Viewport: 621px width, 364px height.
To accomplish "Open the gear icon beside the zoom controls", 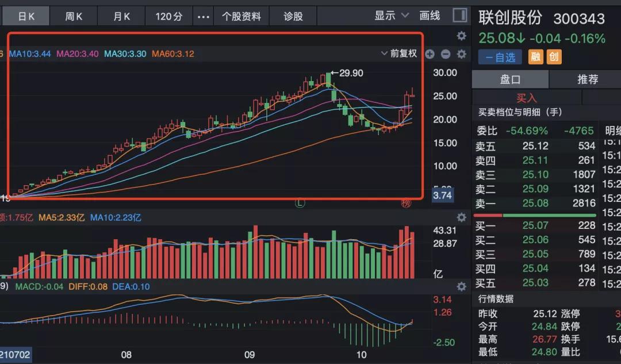I will (x=461, y=55).
